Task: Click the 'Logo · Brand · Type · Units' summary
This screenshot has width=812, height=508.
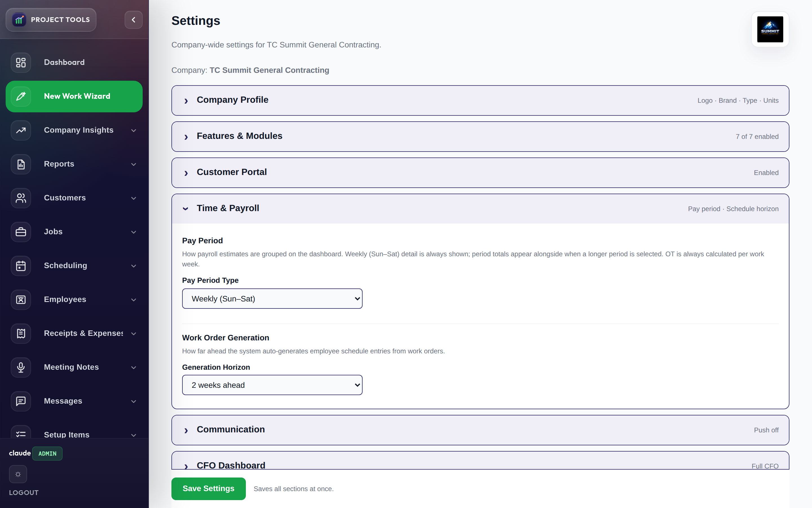Action: (x=738, y=101)
